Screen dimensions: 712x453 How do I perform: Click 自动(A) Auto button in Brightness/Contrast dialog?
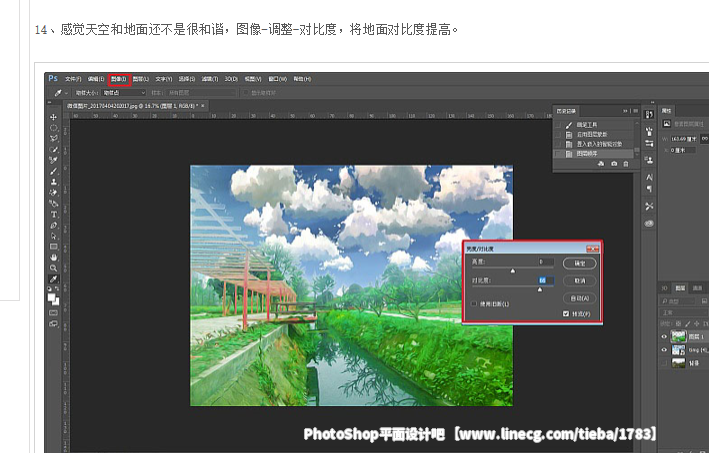(579, 299)
